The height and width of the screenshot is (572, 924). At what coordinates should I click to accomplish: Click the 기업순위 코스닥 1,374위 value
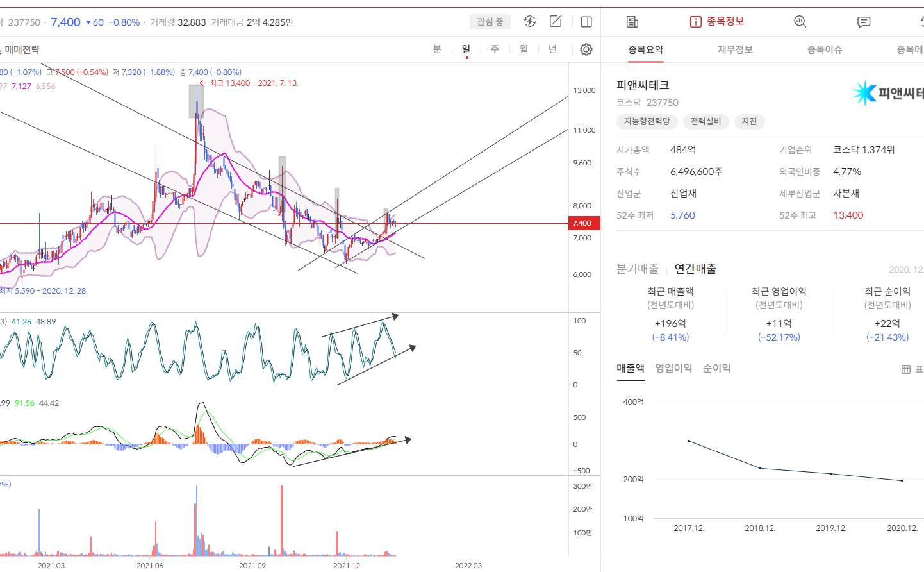pos(864,150)
